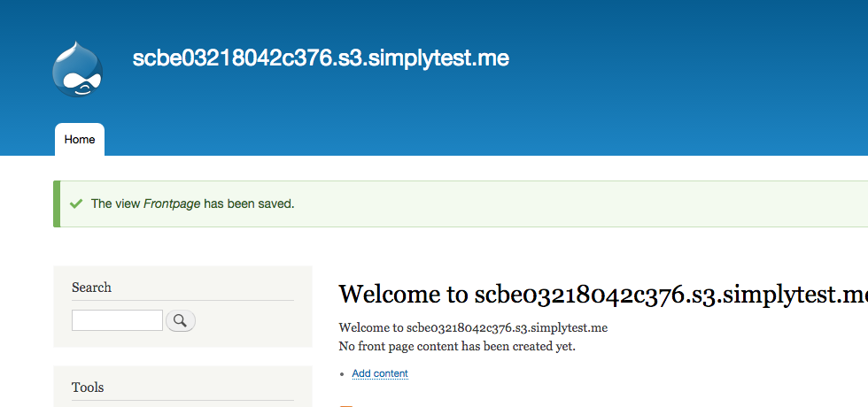Click the italic word Frontpage
The width and height of the screenshot is (868, 407).
click(171, 203)
